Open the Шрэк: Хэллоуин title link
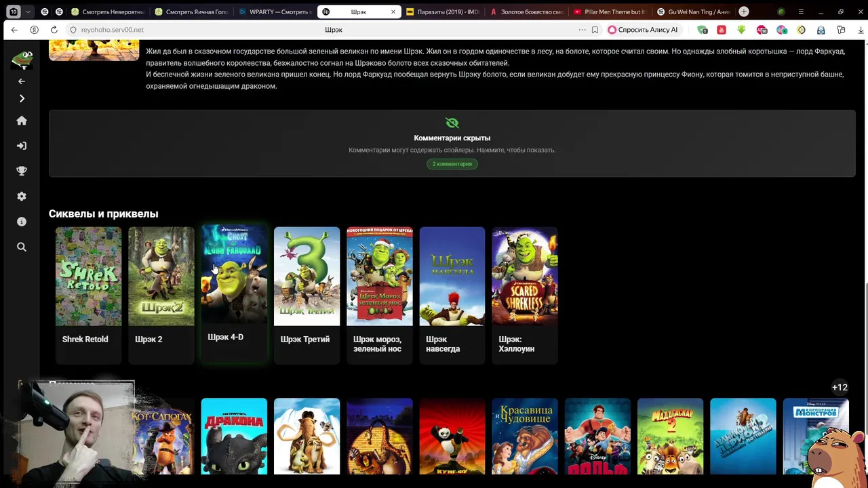 click(517, 344)
